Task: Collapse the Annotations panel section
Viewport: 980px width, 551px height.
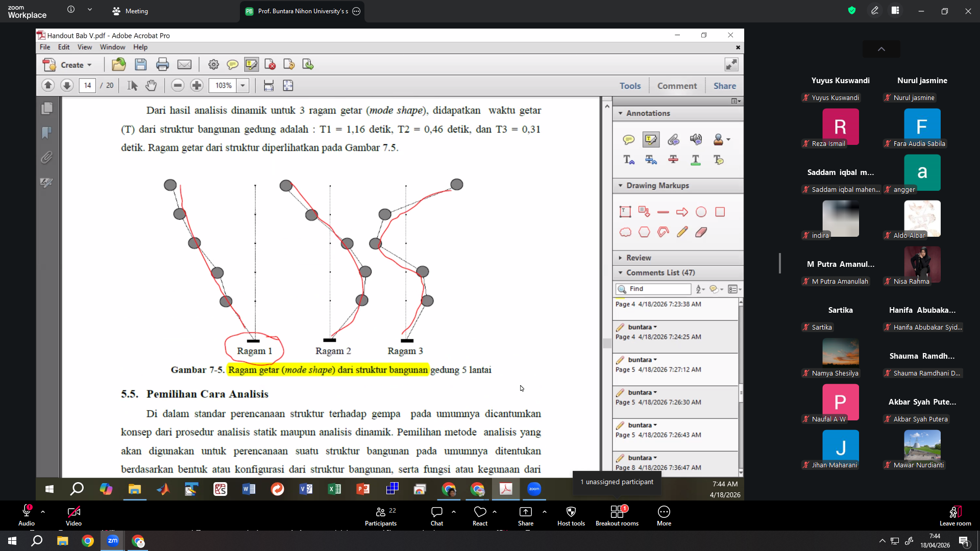Action: [620, 113]
